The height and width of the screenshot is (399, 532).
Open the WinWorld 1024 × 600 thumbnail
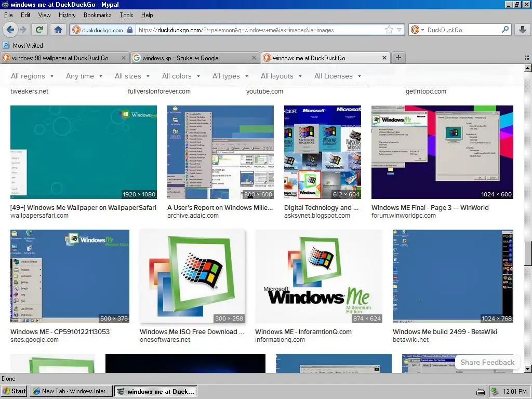tap(443, 152)
